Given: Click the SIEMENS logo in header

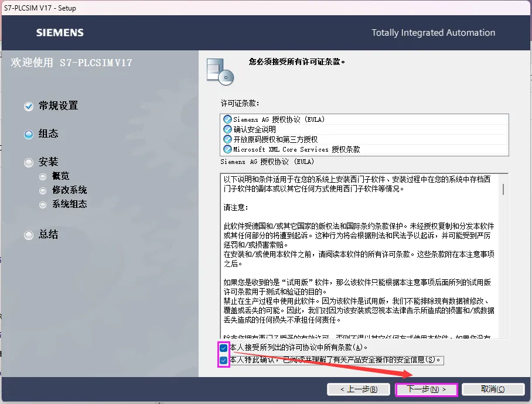Looking at the screenshot, I should click(x=60, y=33).
